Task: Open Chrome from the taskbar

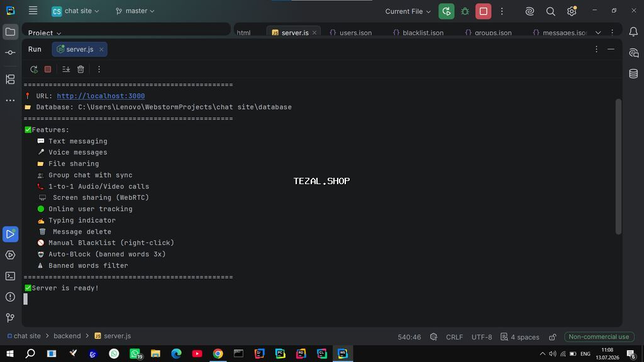Action: click(x=218, y=353)
